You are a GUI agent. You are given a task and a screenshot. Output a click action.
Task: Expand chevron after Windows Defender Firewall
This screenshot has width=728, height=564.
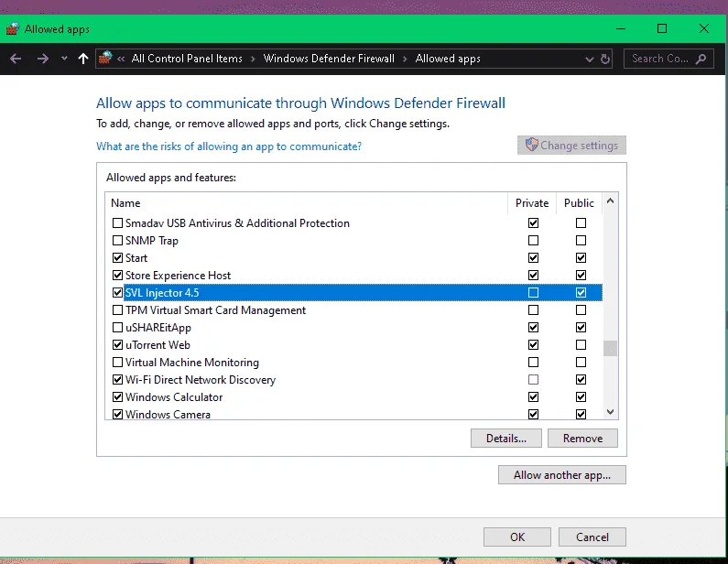[405, 59]
